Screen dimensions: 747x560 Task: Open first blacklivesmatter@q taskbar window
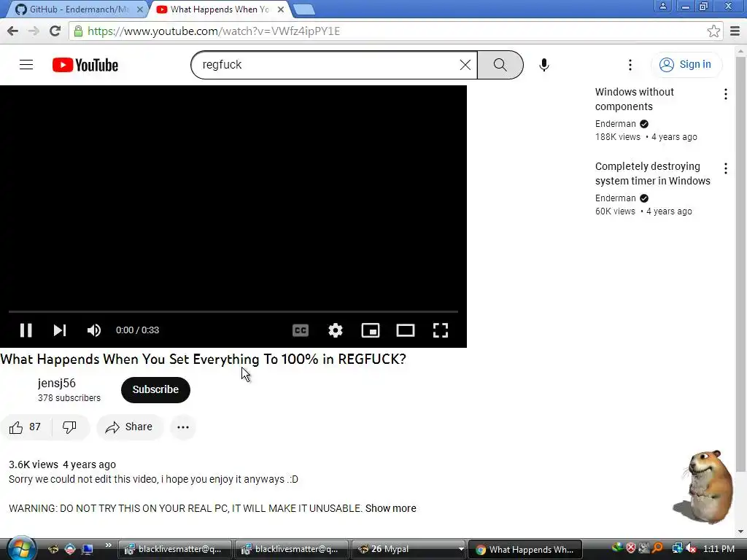174,549
